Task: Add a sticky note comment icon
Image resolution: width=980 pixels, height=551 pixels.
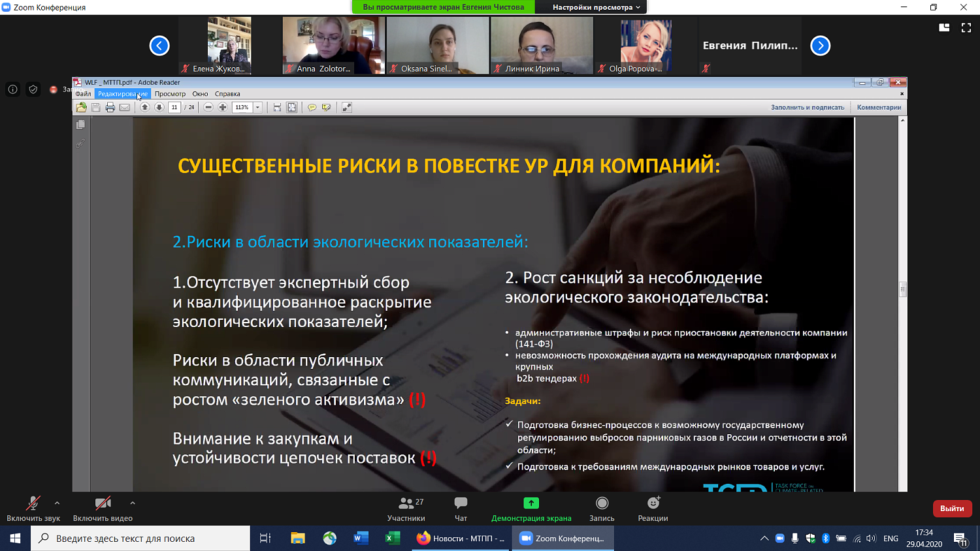Action: 312,107
